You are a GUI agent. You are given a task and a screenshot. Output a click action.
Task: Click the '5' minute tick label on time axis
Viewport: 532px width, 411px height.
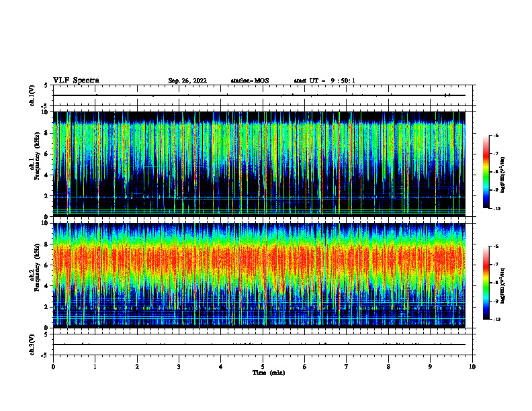click(x=263, y=367)
